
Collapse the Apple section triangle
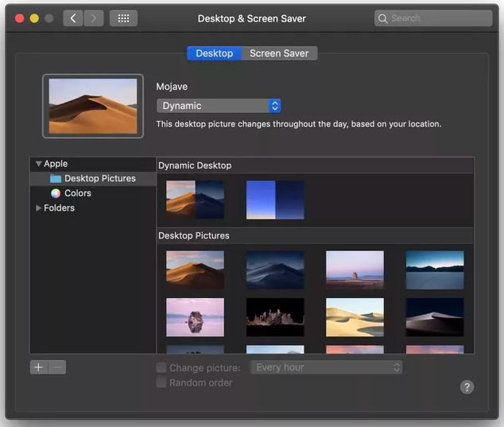[x=38, y=164]
